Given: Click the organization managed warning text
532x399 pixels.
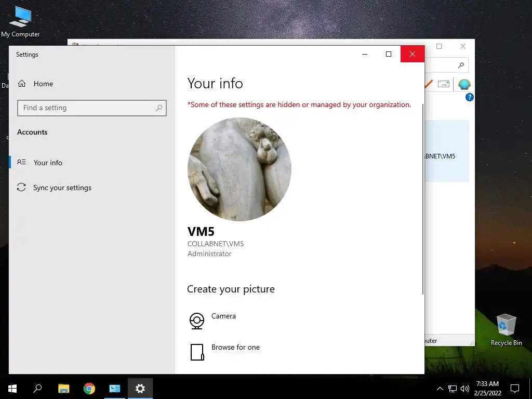Looking at the screenshot, I should (299, 105).
